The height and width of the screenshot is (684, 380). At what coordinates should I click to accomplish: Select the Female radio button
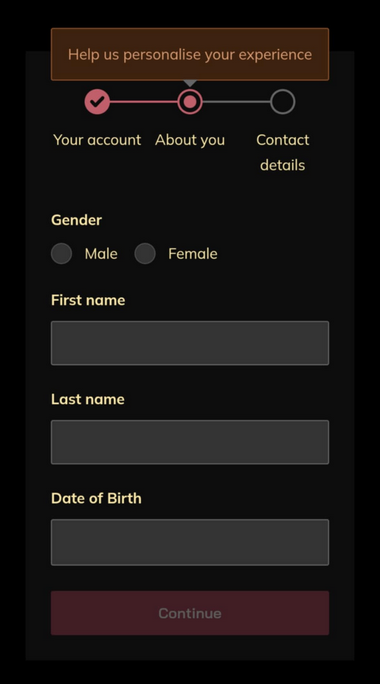coord(145,253)
